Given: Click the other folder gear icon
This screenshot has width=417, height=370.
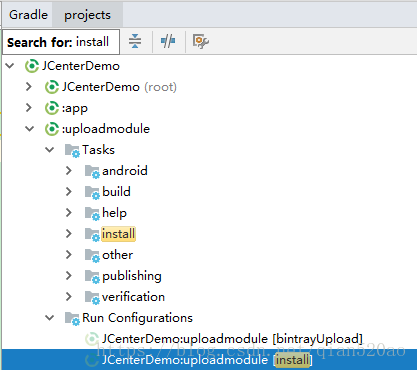Looking at the screenshot, I should point(92,256).
